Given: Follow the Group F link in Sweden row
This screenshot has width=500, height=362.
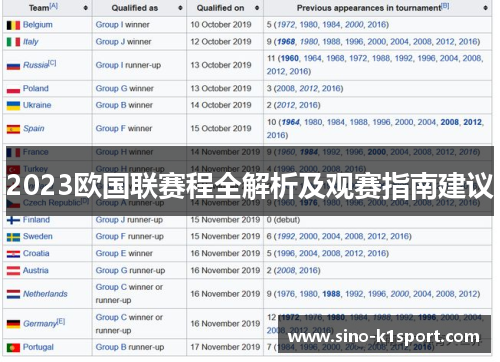Looking at the screenshot, I should 111,236.
